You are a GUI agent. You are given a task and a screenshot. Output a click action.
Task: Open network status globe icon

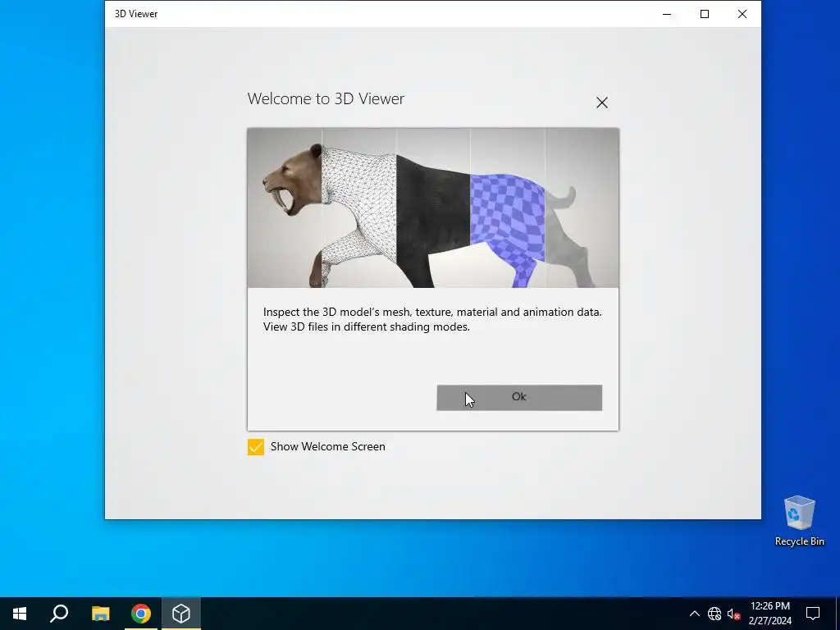point(714,614)
